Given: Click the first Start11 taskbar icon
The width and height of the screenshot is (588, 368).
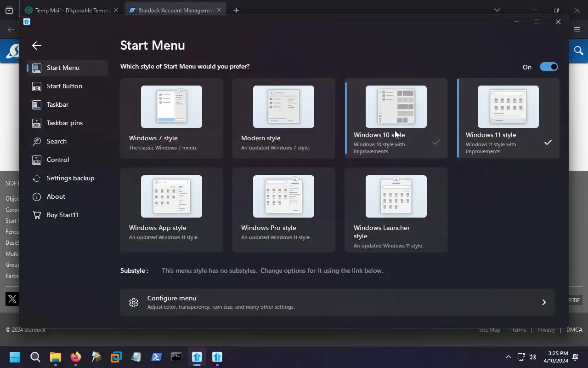Looking at the screenshot, I should coord(197,357).
